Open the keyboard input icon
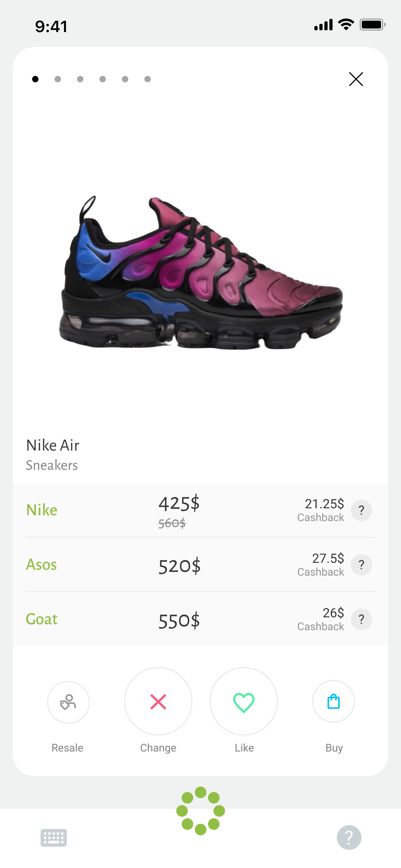This screenshot has width=401, height=868. pyautogui.click(x=53, y=838)
